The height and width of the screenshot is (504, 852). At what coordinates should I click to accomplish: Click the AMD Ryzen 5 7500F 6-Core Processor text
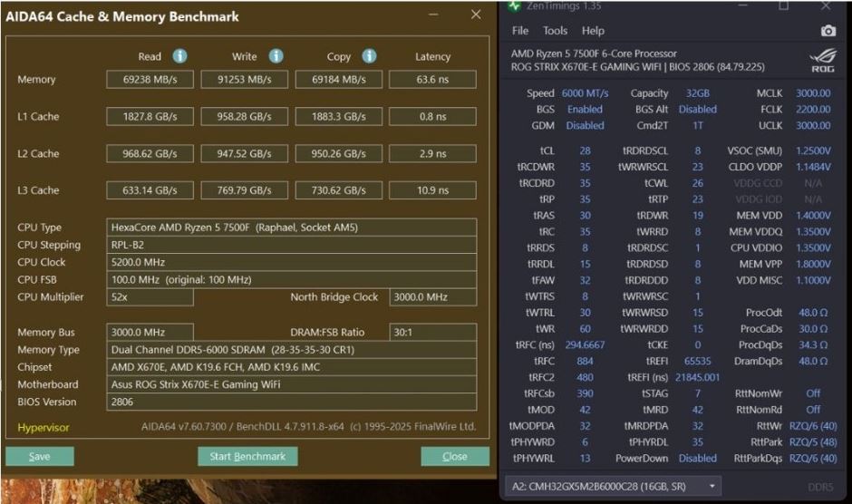[x=594, y=53]
